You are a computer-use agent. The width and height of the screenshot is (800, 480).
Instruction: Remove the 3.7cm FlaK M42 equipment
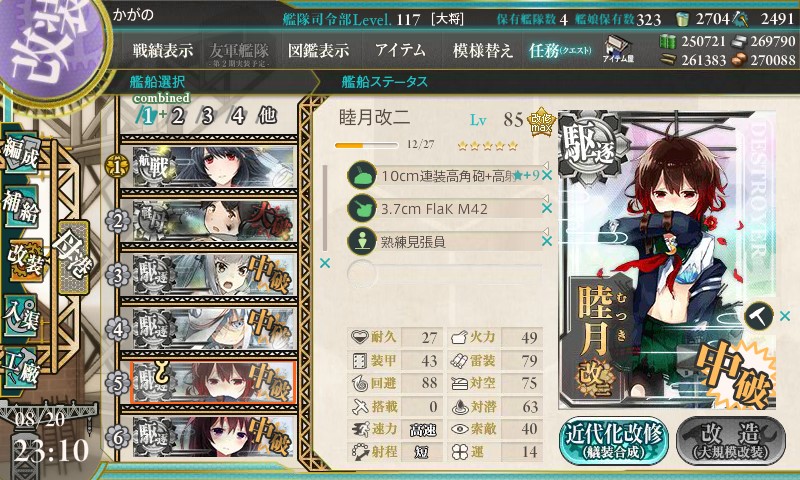click(x=547, y=208)
